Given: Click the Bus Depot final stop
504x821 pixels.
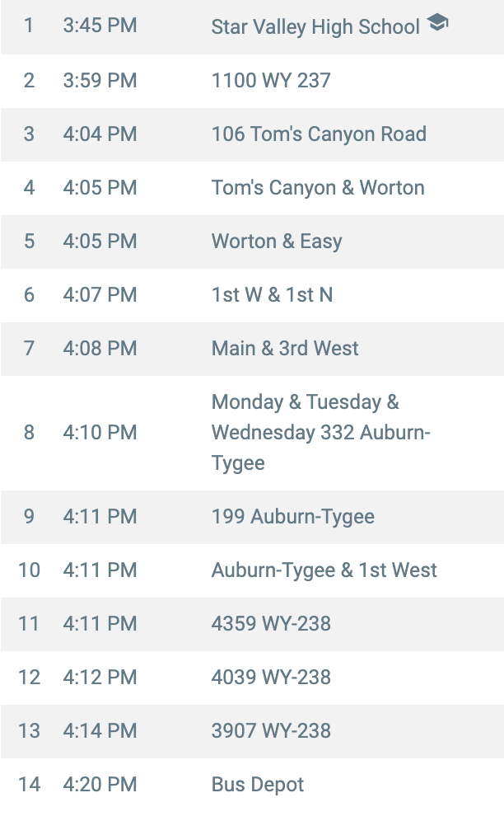Looking at the screenshot, I should (258, 785).
